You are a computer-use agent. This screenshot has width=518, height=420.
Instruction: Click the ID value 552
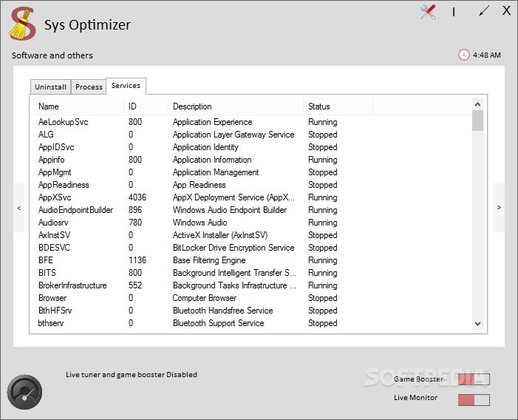click(x=135, y=285)
